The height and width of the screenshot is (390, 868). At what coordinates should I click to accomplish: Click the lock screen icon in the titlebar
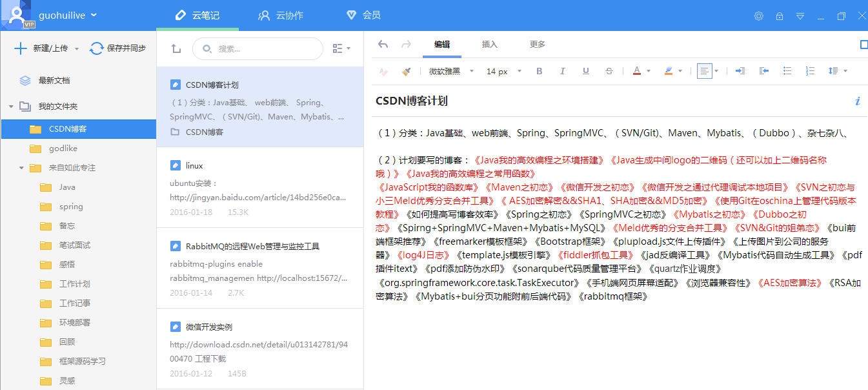coord(779,15)
